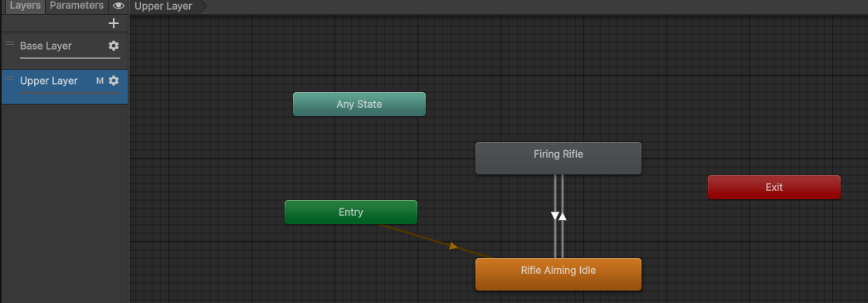
Task: Select the Rifle Aiming Idle state
Action: [x=558, y=274]
